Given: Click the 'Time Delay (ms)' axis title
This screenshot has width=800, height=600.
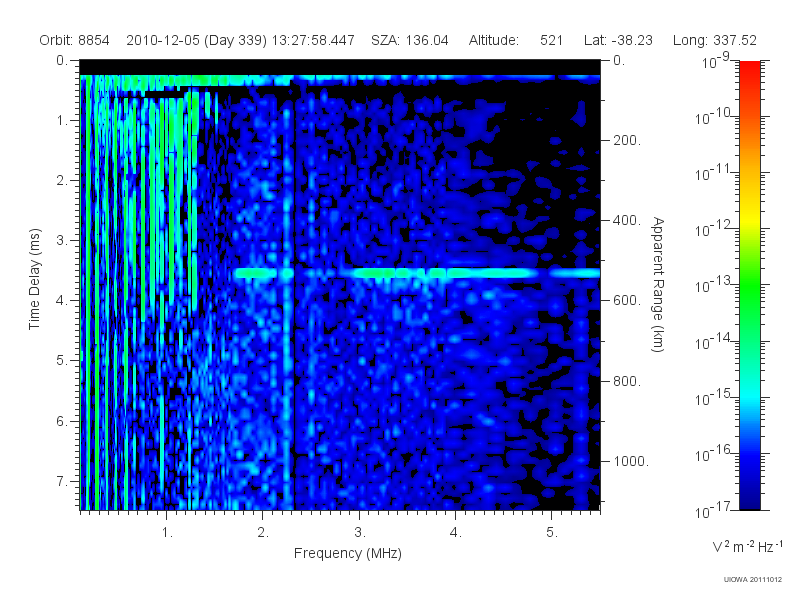Looking at the screenshot, I should coord(34,279).
